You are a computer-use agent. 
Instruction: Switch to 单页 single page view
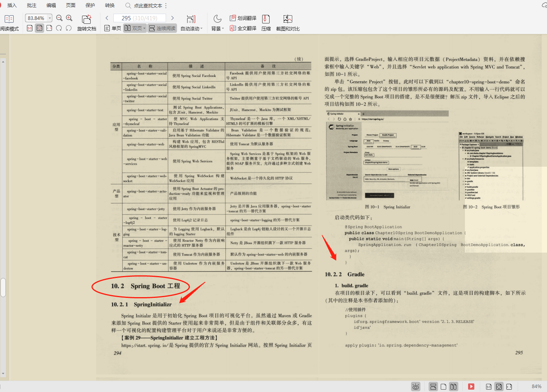[112, 28]
